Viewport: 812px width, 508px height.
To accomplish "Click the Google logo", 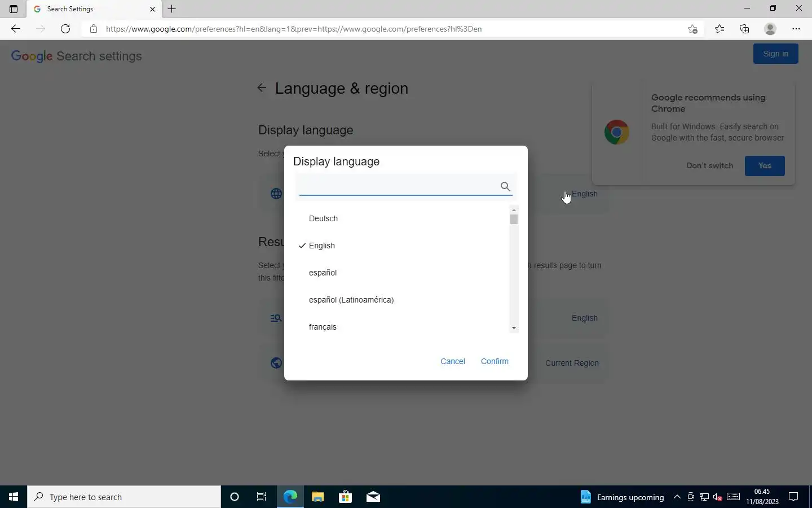I will [x=32, y=56].
